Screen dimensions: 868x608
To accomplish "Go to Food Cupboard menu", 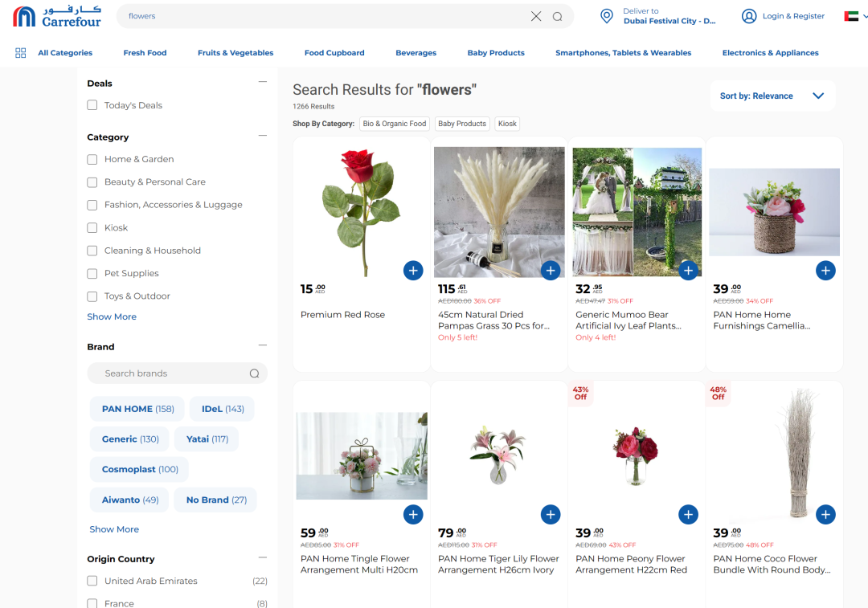I will [334, 53].
